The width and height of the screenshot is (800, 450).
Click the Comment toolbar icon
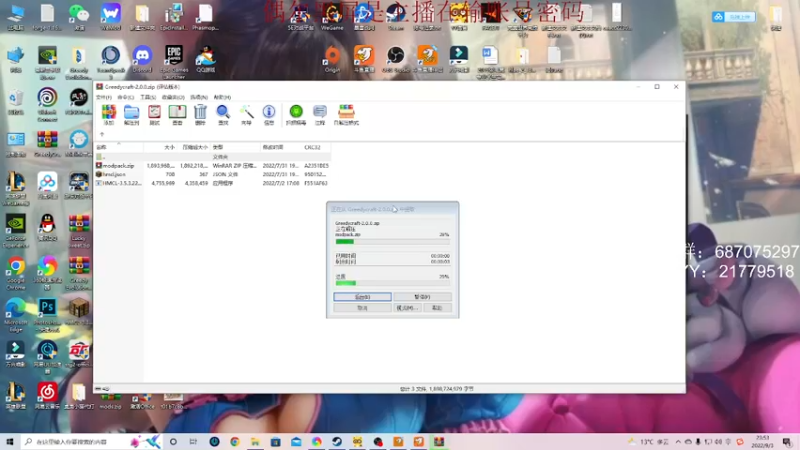click(x=320, y=115)
